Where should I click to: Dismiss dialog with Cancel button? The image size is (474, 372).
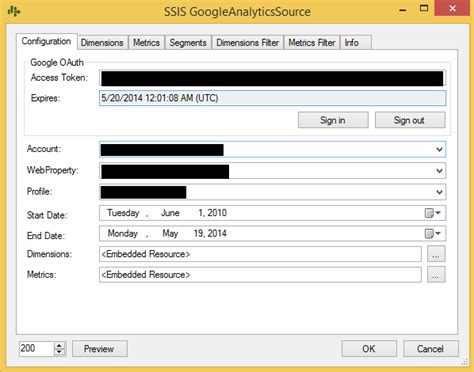(430, 349)
